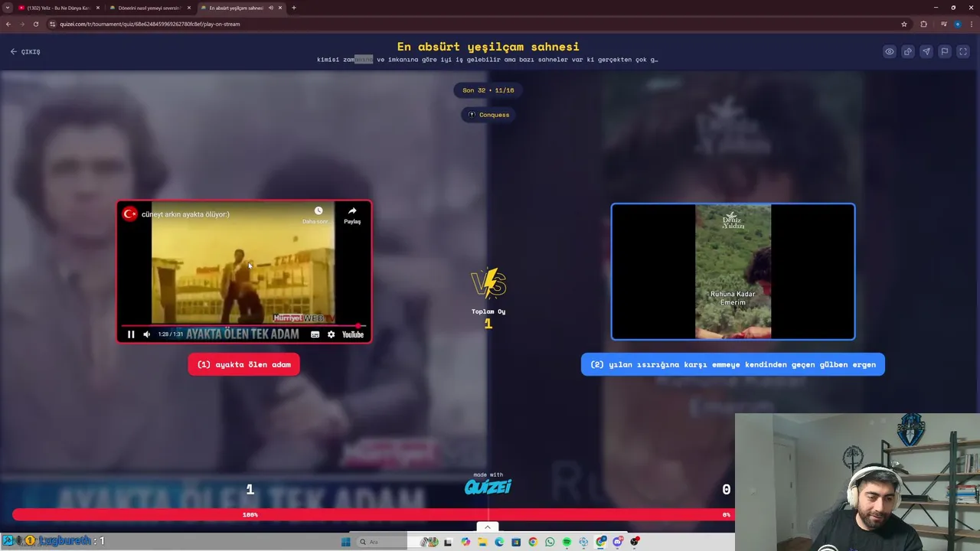Open WhatsApp from taskbar
Screen dimensions: 980x551
point(550,542)
